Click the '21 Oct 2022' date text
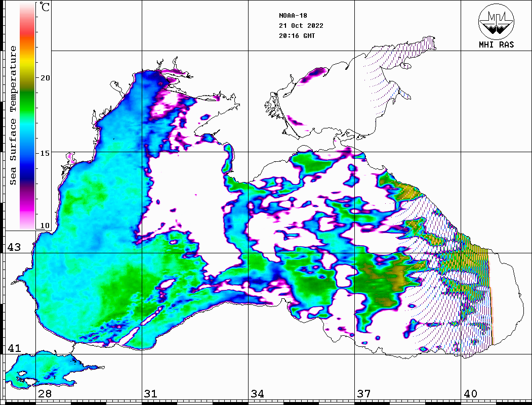This screenshot has width=532, height=405. (301, 26)
